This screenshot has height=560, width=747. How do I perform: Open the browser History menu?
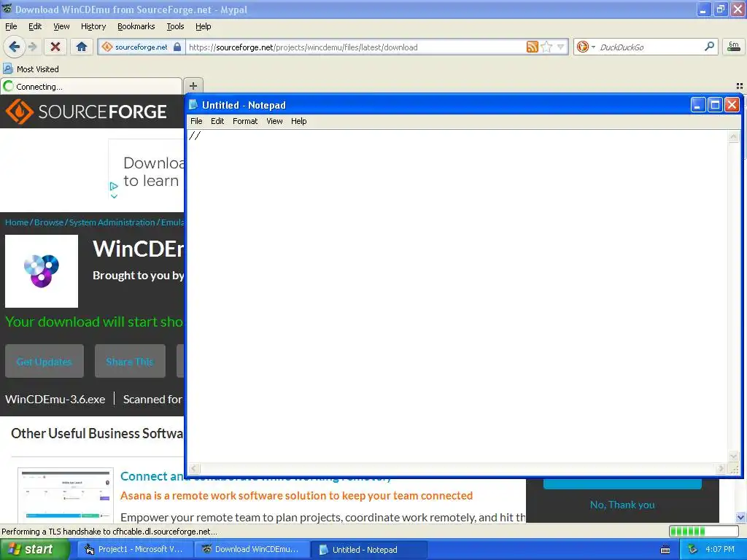93,26
